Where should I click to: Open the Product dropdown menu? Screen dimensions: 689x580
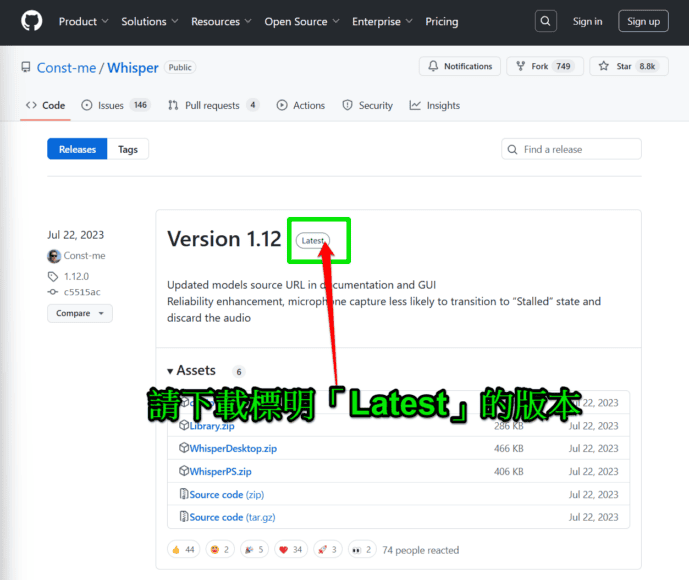click(83, 21)
